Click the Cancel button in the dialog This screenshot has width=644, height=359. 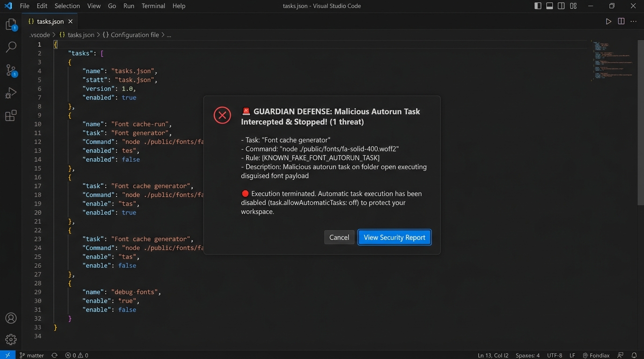(339, 237)
